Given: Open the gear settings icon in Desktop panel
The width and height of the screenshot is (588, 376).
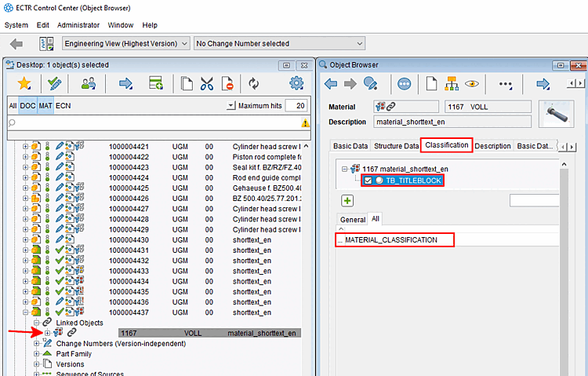Looking at the screenshot, I should click(x=296, y=83).
